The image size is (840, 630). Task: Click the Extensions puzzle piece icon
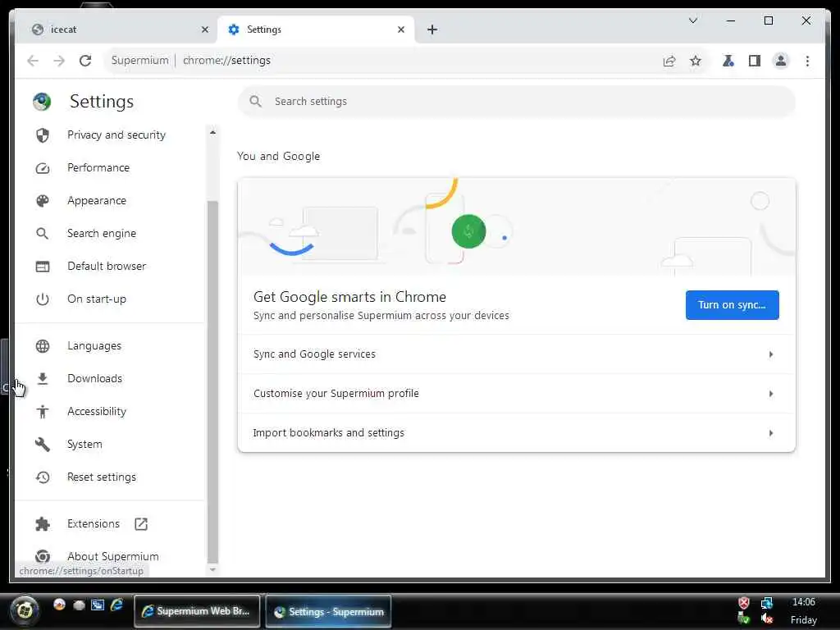(43, 524)
